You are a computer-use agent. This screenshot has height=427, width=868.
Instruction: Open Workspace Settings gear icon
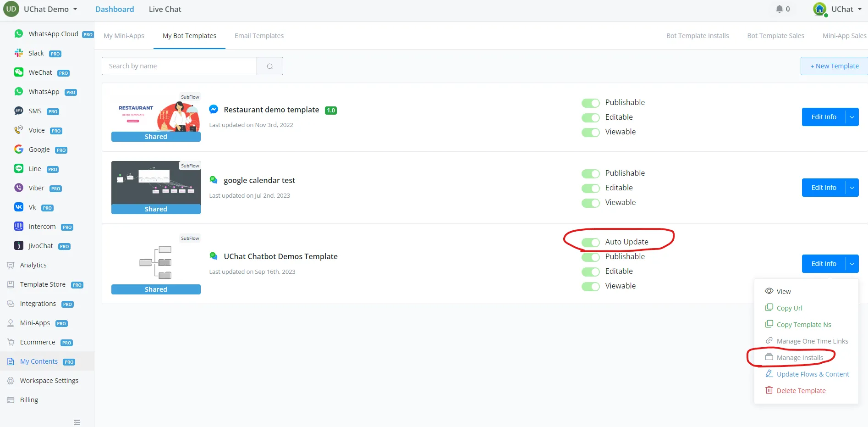click(11, 381)
